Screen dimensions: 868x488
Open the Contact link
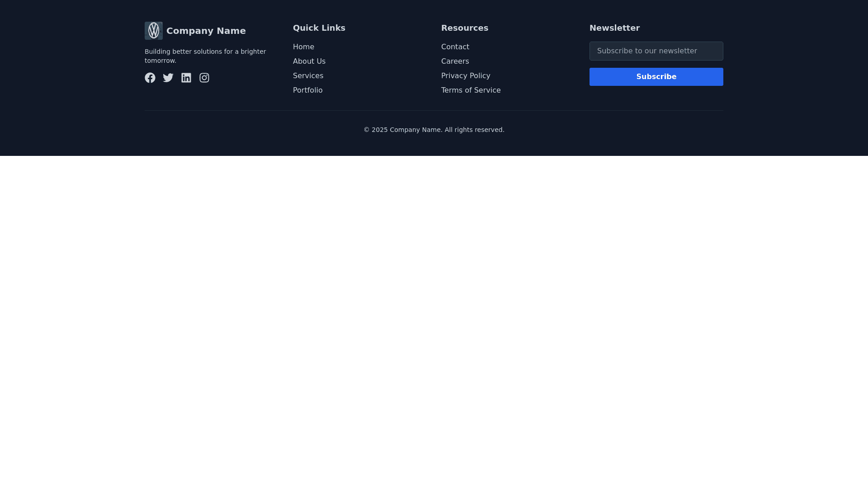pyautogui.click(x=455, y=47)
